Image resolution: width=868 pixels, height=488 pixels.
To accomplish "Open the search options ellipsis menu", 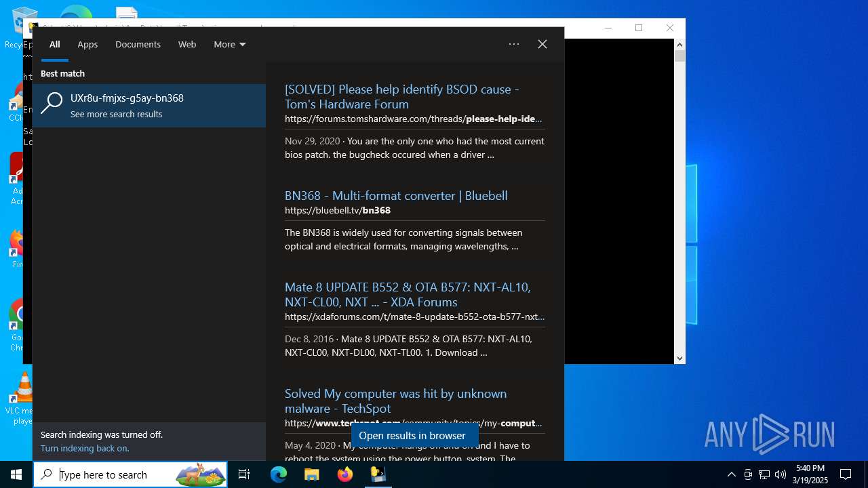I will 514,44.
